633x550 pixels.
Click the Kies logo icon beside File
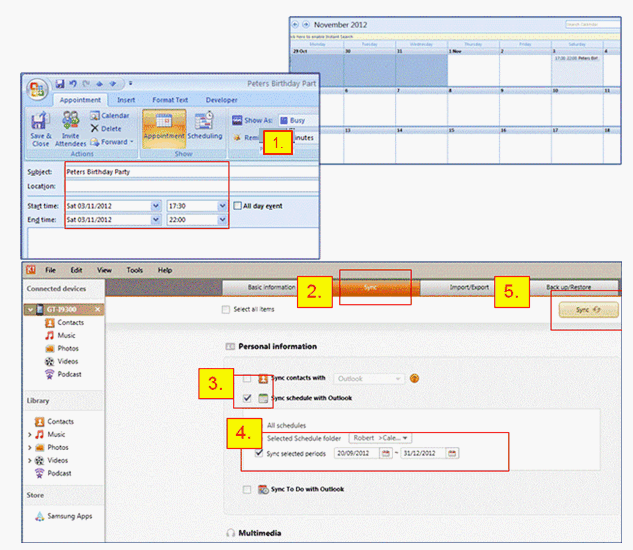[31, 270]
